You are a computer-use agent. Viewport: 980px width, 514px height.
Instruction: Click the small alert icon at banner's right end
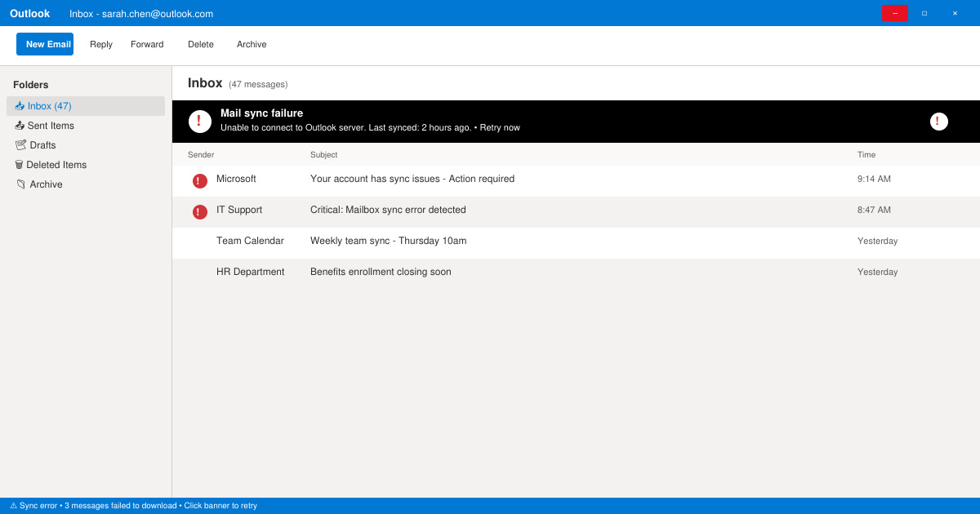click(939, 122)
